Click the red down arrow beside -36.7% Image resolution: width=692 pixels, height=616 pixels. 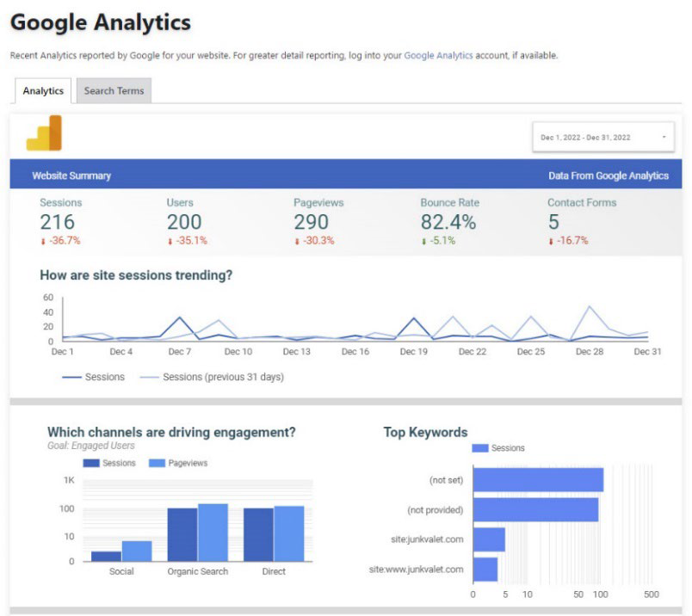[43, 242]
